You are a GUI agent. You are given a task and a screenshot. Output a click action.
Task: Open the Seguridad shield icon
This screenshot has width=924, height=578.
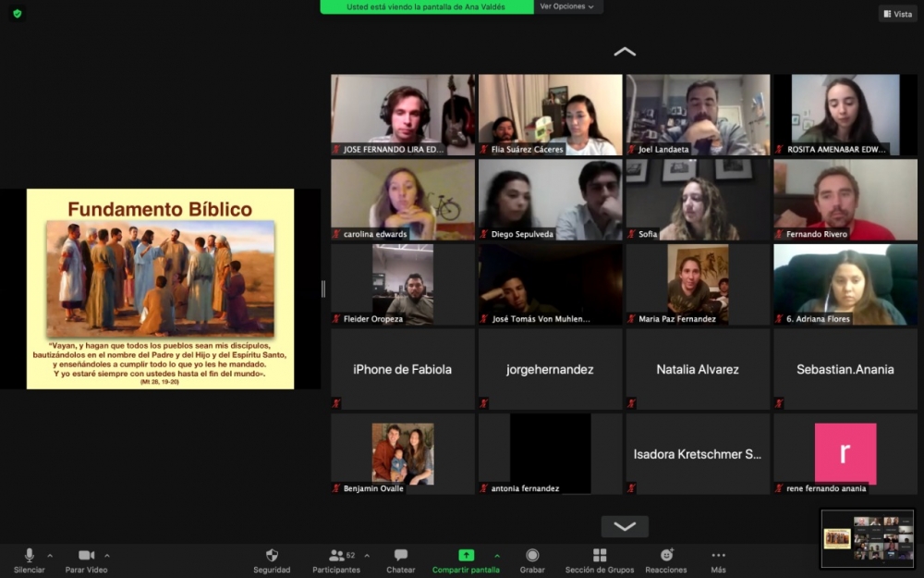pos(272,556)
